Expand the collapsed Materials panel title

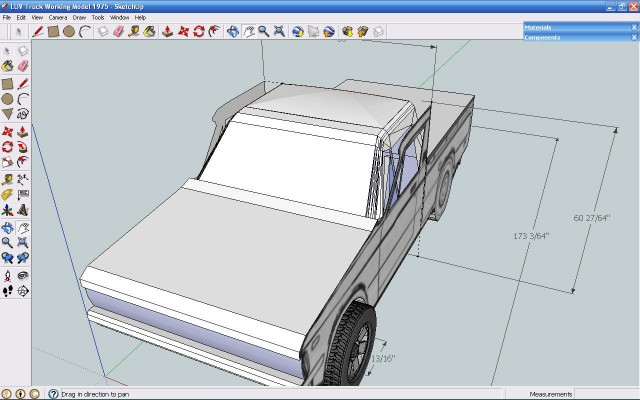tap(538, 27)
